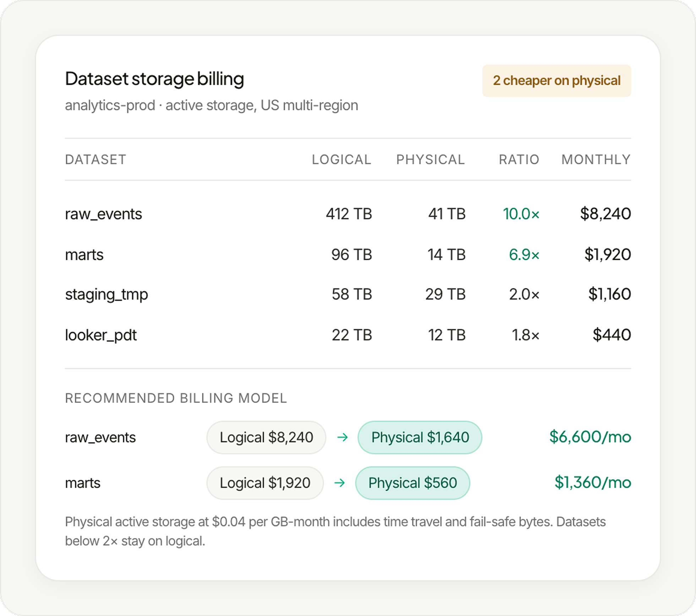The height and width of the screenshot is (616, 696).
Task: Click the DATASET column header
Action: pyautogui.click(x=96, y=160)
